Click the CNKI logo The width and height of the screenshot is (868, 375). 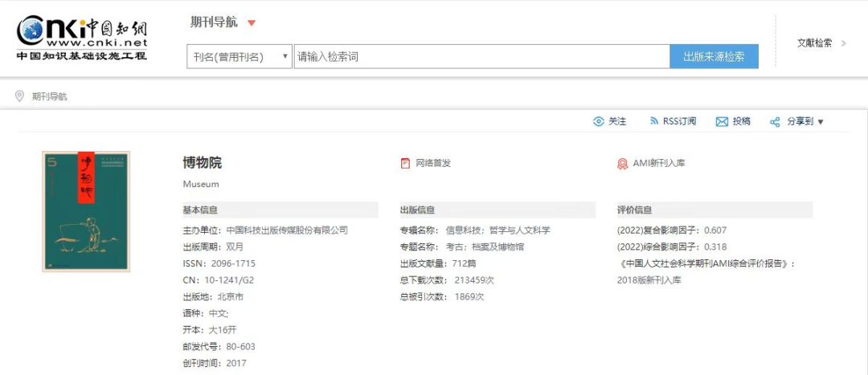coord(82,38)
